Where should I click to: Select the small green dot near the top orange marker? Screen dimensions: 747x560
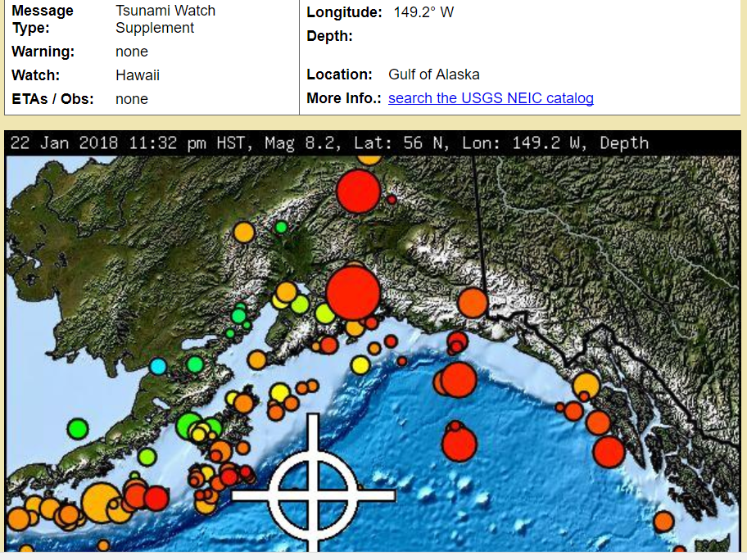tap(281, 227)
